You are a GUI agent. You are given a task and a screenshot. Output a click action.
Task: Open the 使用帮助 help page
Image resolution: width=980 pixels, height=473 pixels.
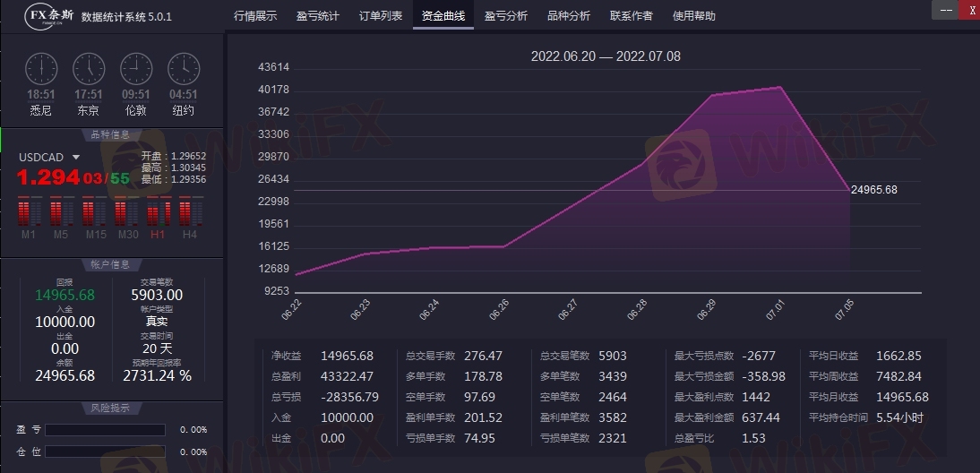(694, 16)
